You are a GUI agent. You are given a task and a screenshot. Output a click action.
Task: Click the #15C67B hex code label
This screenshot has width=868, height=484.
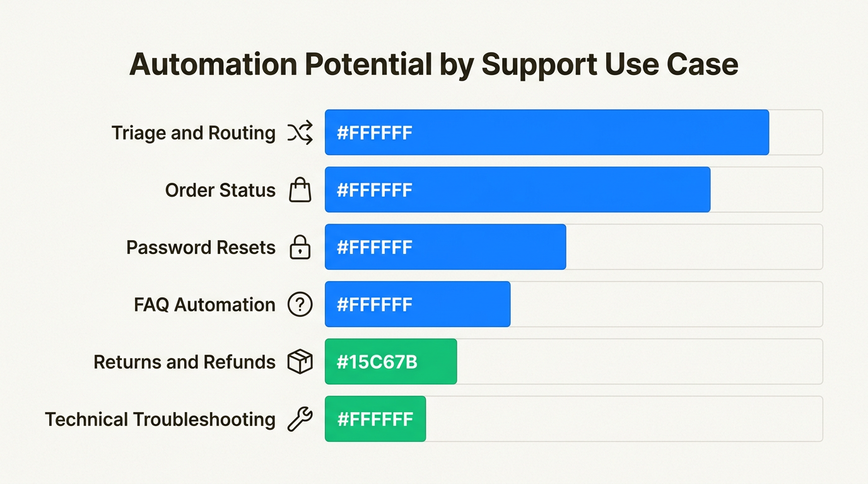[x=377, y=362]
